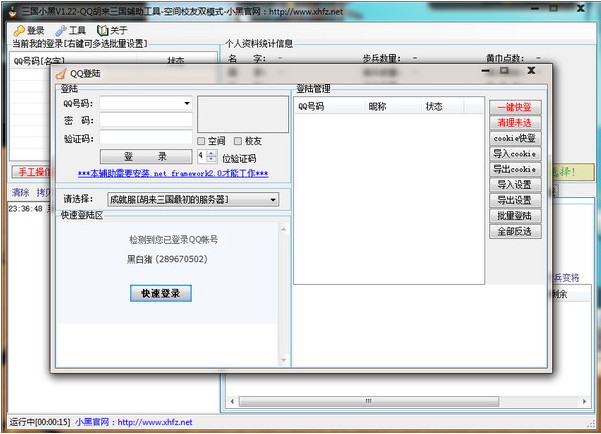This screenshot has height=434, width=601.
Task: Click the horizontal scrollbar left arrow
Action: pos(232,401)
